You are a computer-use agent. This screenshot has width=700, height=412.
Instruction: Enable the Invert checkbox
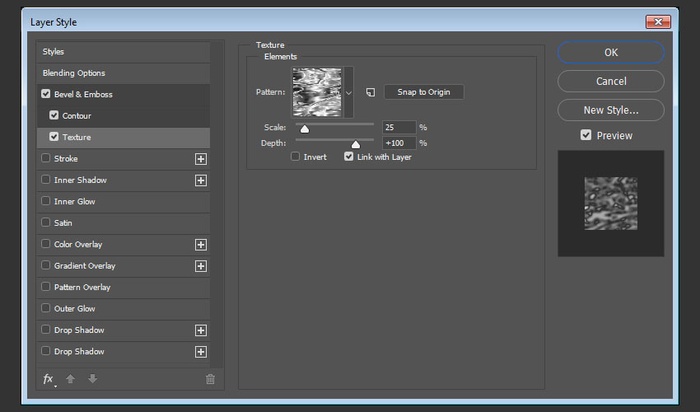click(296, 157)
